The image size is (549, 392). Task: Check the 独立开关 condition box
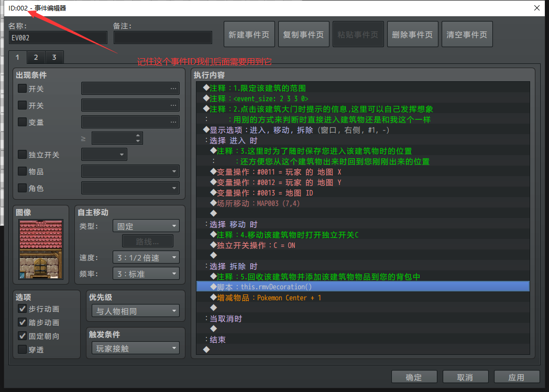(x=22, y=155)
